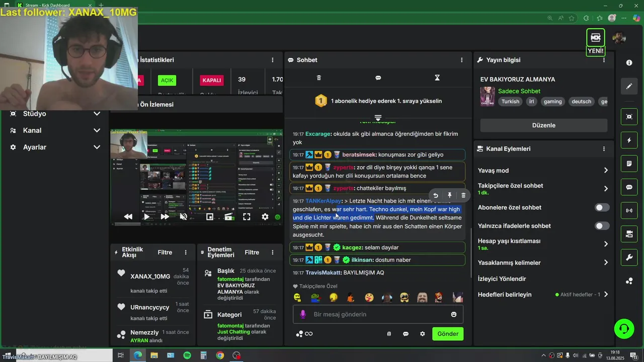Toggle Abonelere özel sohbet switch
Screen dimensions: 644x362
click(x=602, y=208)
